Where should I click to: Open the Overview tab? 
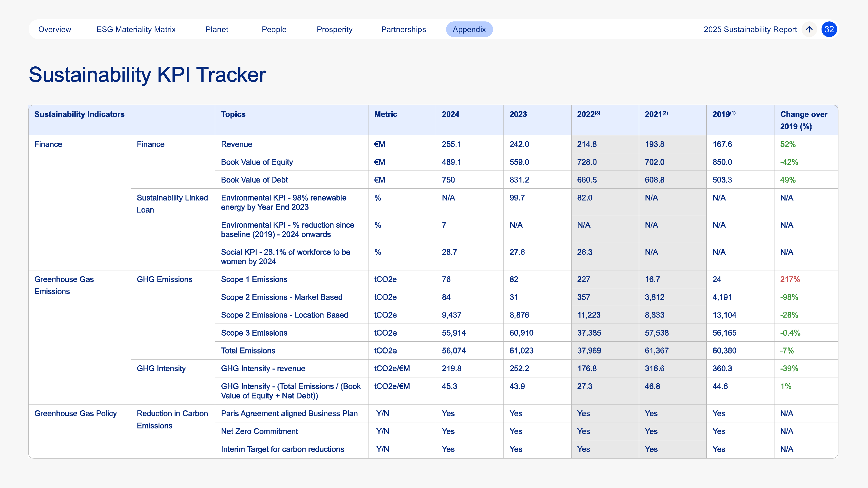55,29
